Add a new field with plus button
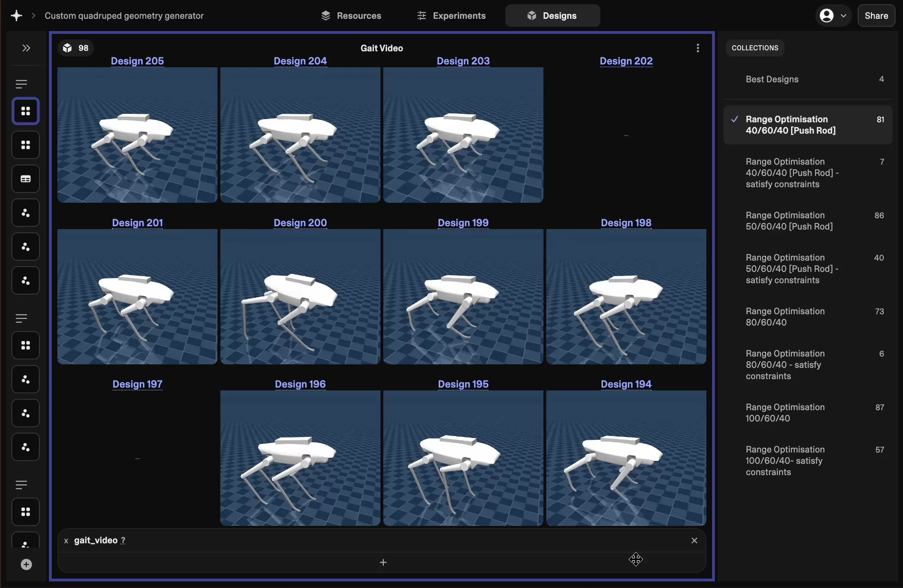This screenshot has width=903, height=588. pos(383,563)
